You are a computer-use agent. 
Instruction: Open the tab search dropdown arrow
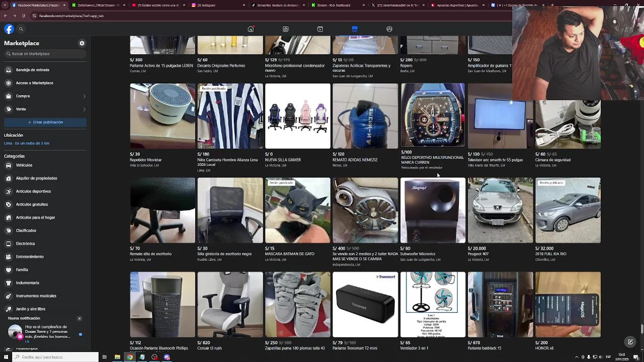coord(5,5)
